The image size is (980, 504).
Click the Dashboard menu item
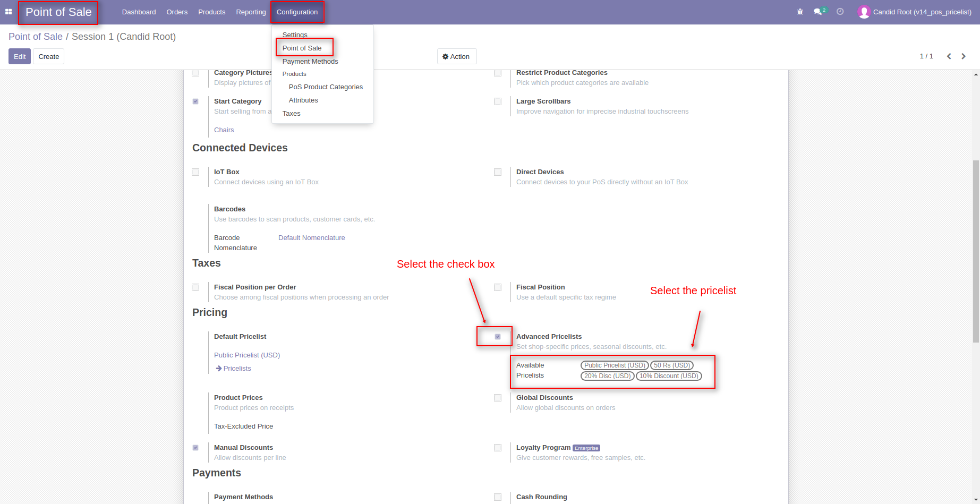139,12
